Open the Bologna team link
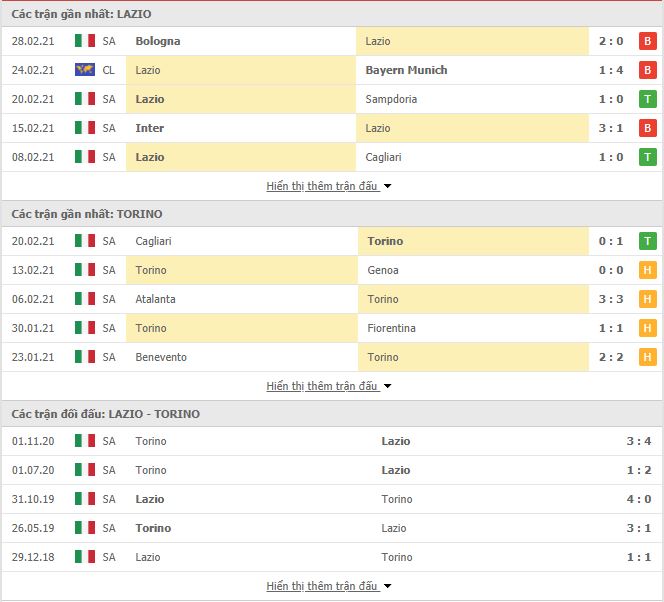This screenshot has height=602, width=664. [158, 41]
